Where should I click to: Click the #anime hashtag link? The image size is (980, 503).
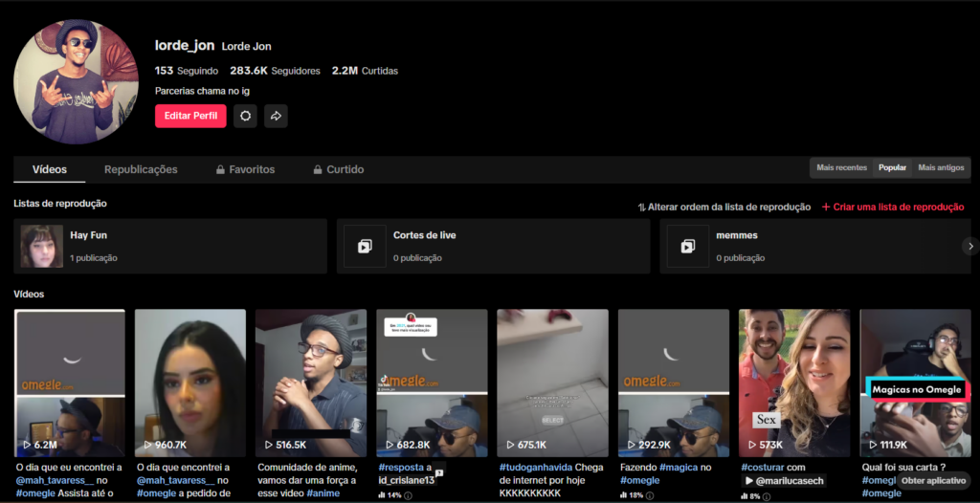[x=323, y=493]
